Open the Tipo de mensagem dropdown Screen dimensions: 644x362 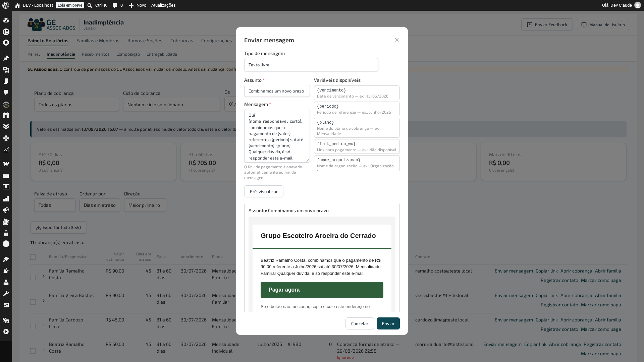[x=311, y=65]
